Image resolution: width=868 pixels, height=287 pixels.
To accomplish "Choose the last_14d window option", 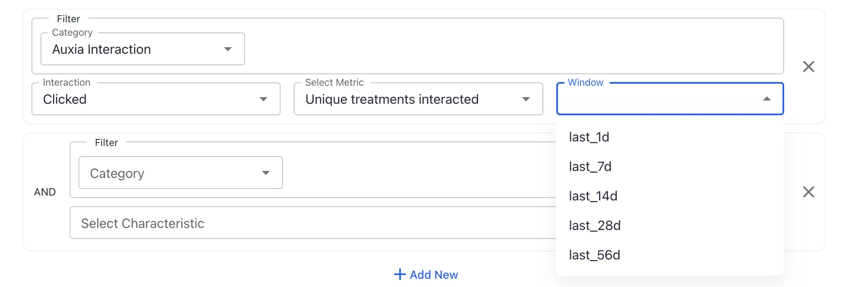I will 670,196.
